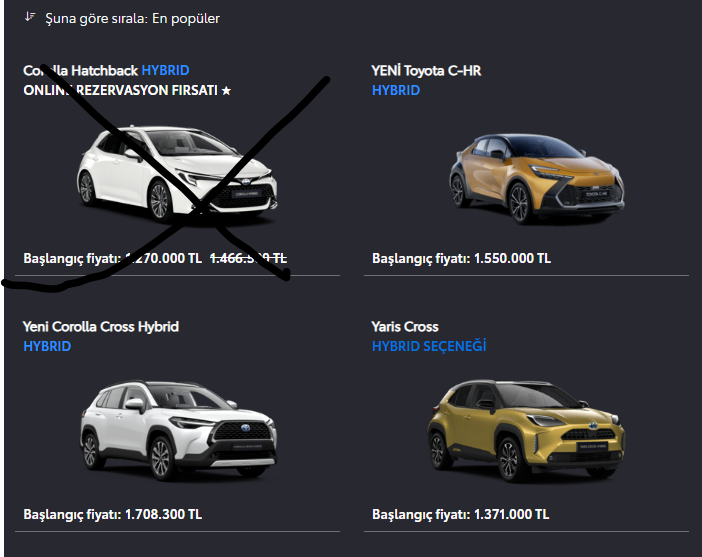
Task: Select the white Corolla Hatchback car image
Action: (x=177, y=174)
